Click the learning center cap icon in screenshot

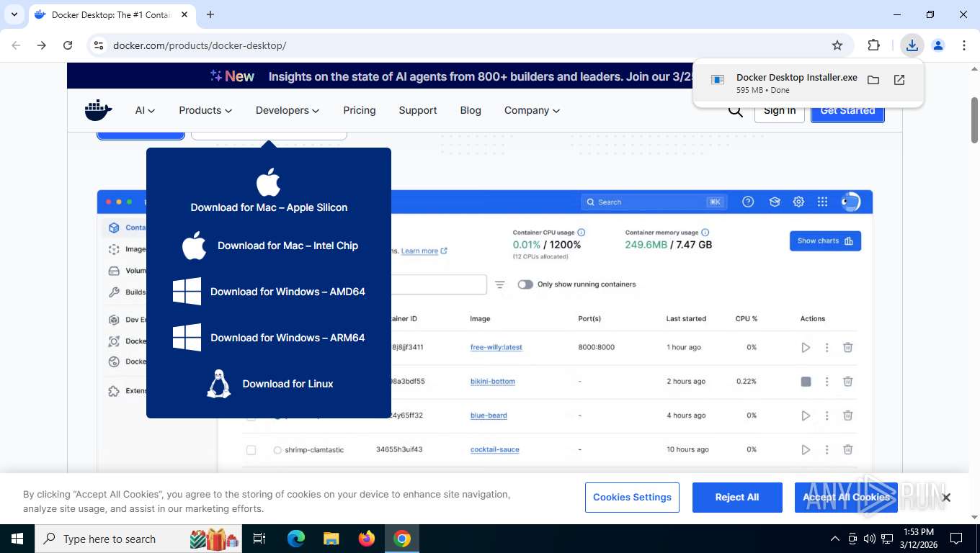775,202
